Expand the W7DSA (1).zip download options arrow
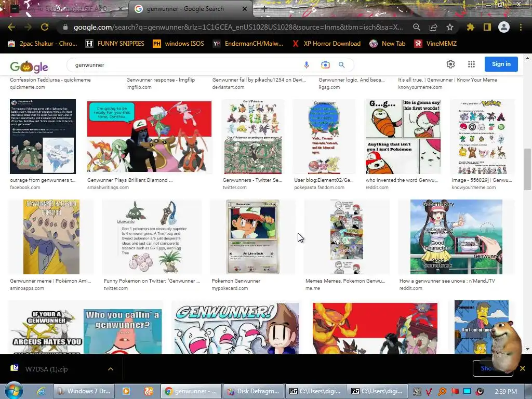The width and height of the screenshot is (532, 399). click(x=111, y=369)
